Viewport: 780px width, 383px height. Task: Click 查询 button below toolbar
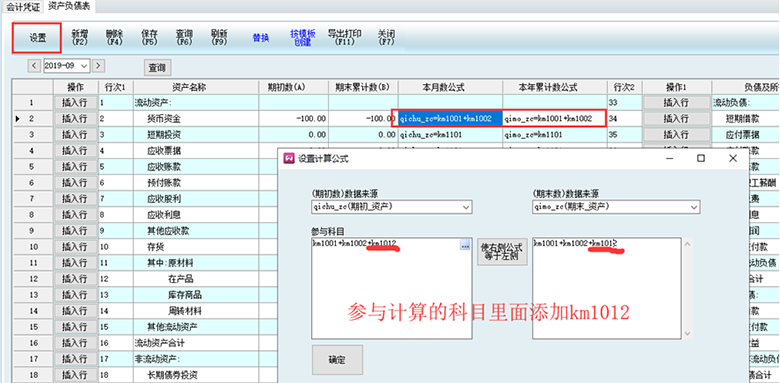pyautogui.click(x=157, y=68)
